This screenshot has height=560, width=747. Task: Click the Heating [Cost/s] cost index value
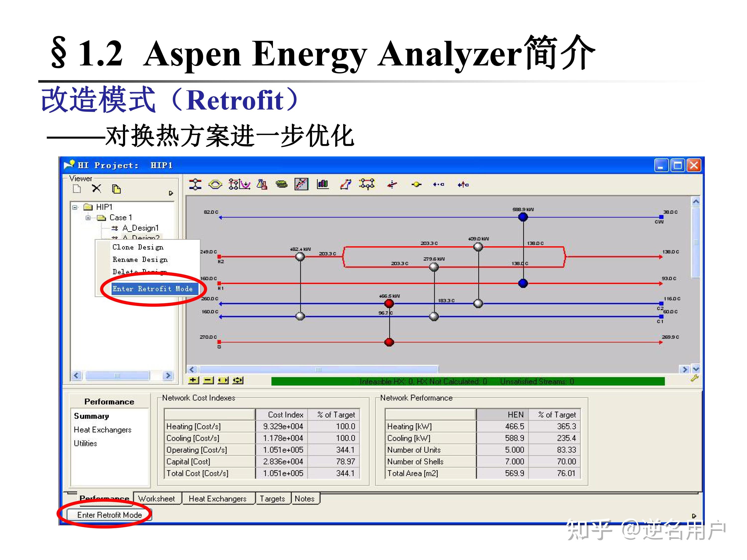point(282,426)
